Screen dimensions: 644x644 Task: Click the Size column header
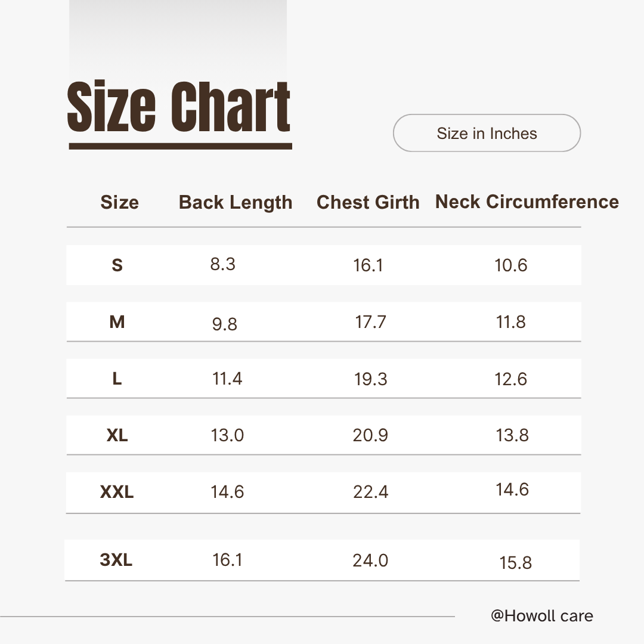(x=119, y=202)
